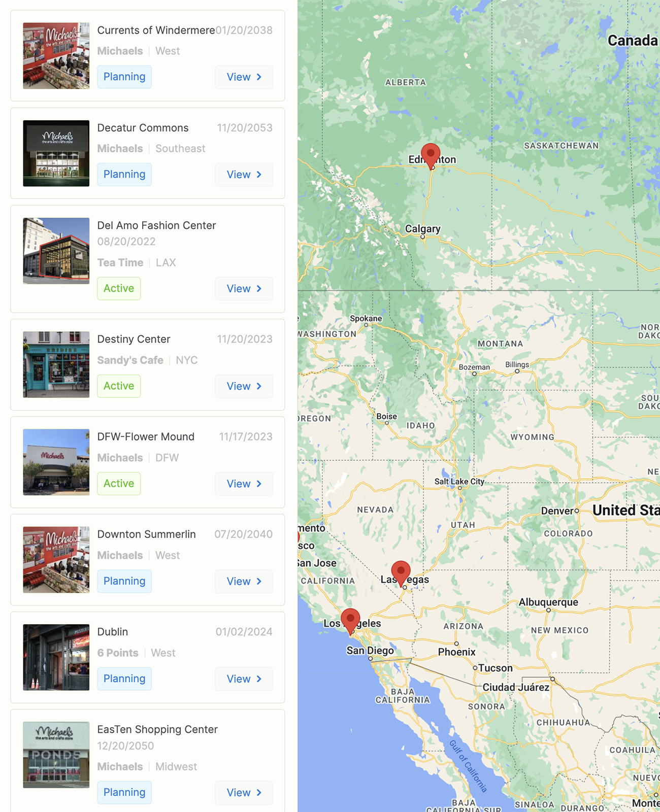This screenshot has width=660, height=812.
Task: Click the LAX region label
Action: (x=166, y=263)
